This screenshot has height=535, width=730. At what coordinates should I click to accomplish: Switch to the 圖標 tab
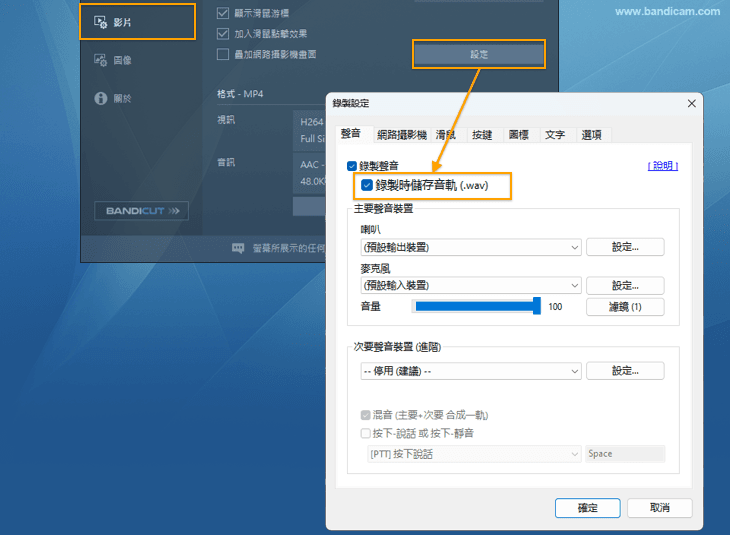pos(518,135)
